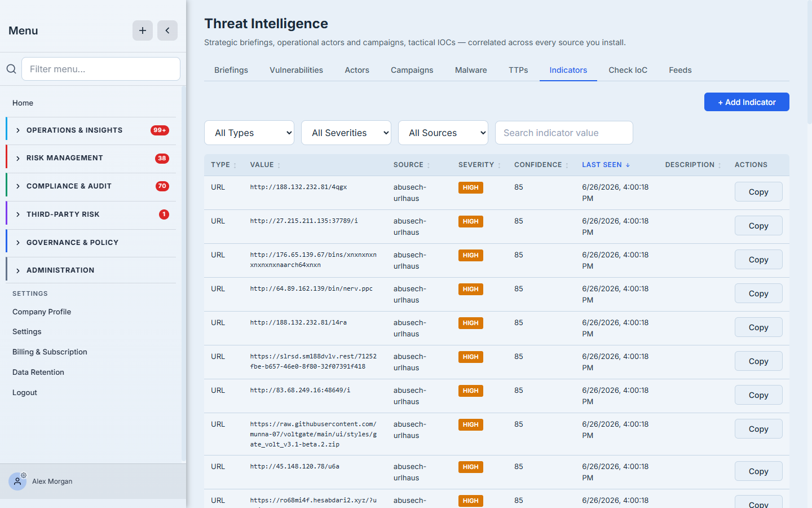Go to the Malware tab

coord(471,70)
